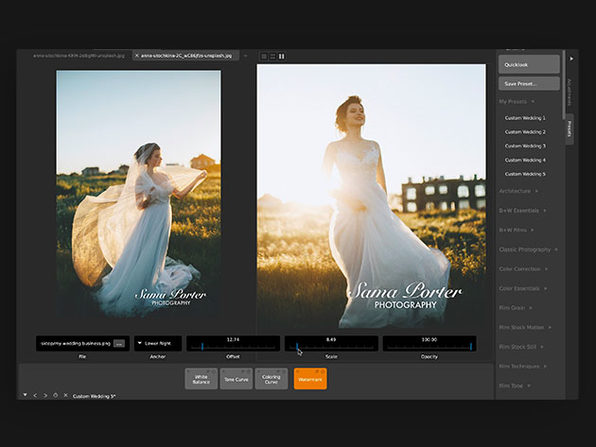Select the Coloring Curve panel button
The image size is (596, 447).
point(271,379)
